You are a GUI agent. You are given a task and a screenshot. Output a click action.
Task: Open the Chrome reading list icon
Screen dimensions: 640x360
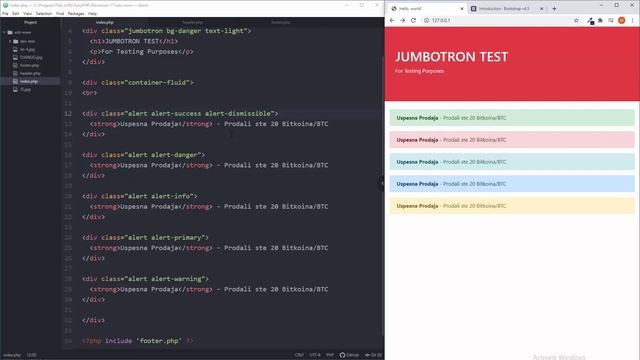(611, 20)
